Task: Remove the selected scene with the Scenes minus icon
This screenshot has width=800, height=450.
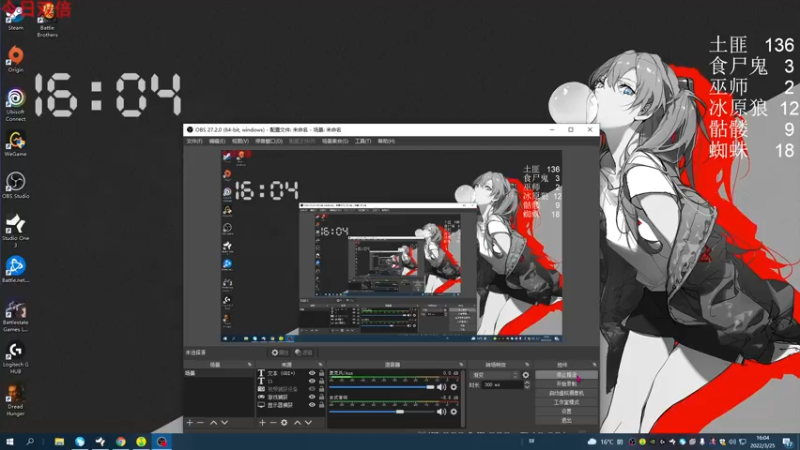Action: point(201,422)
